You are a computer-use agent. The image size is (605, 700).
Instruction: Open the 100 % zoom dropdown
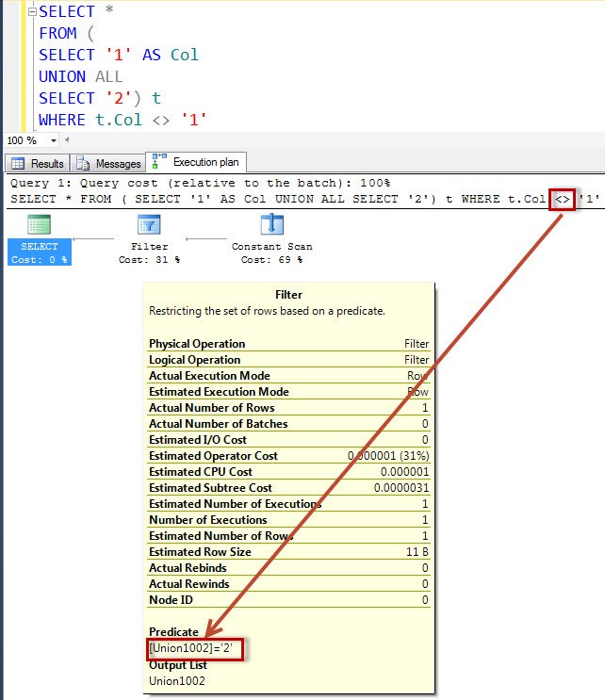tap(53, 140)
